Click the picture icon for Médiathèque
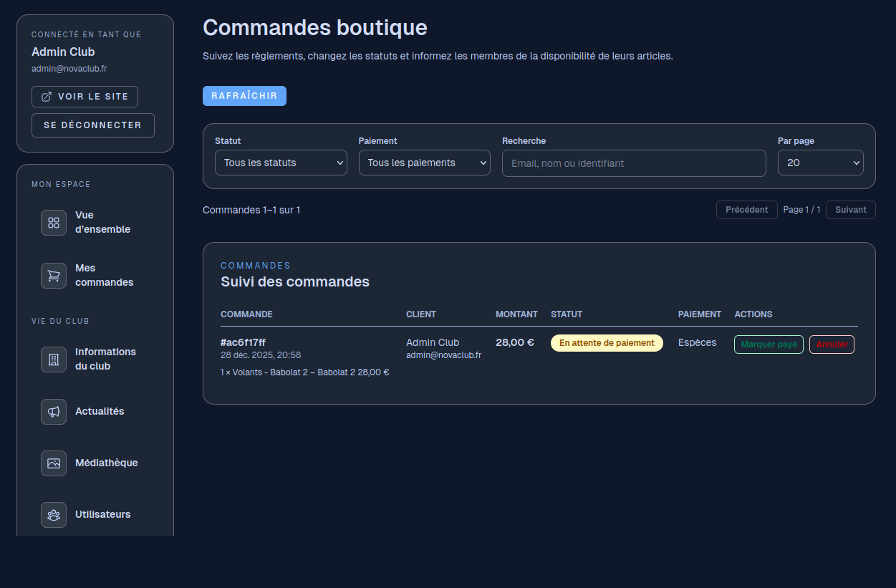Image resolution: width=896 pixels, height=588 pixels. 54,463
